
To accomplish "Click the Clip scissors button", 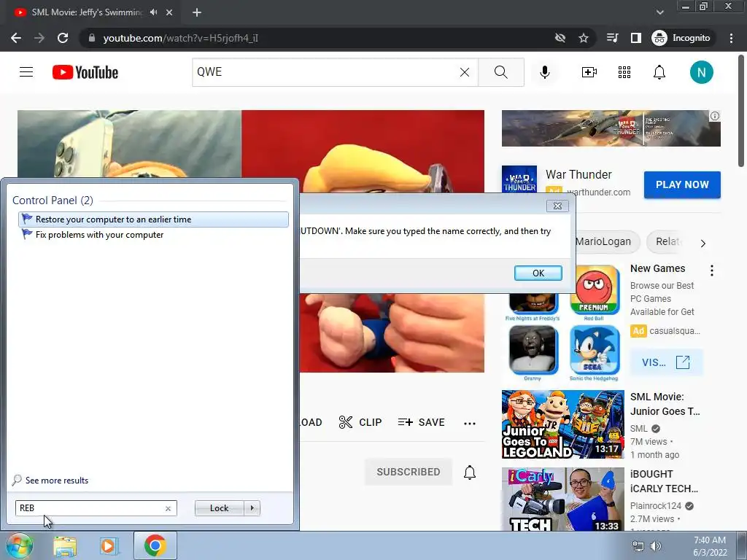I will (360, 422).
